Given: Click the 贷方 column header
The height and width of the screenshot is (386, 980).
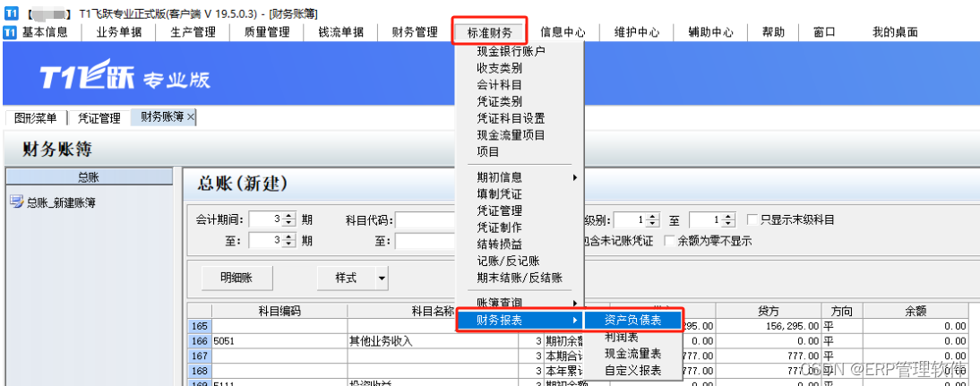Looking at the screenshot, I should [x=768, y=311].
